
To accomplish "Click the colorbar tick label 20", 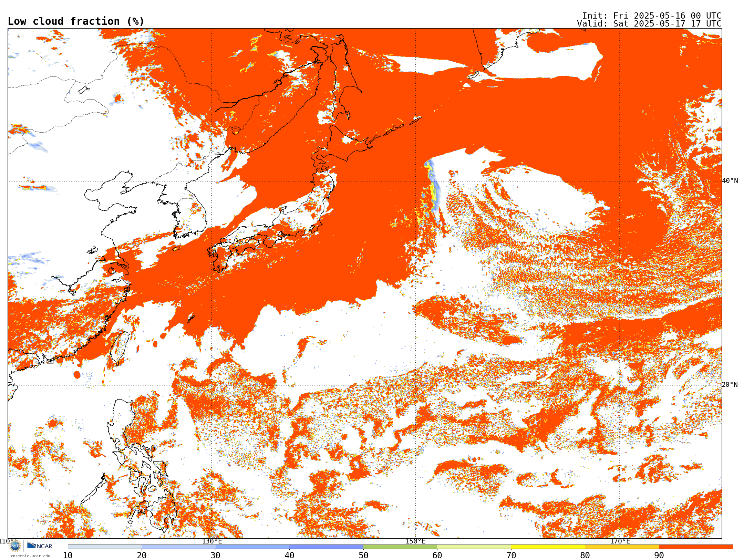I will [142, 556].
